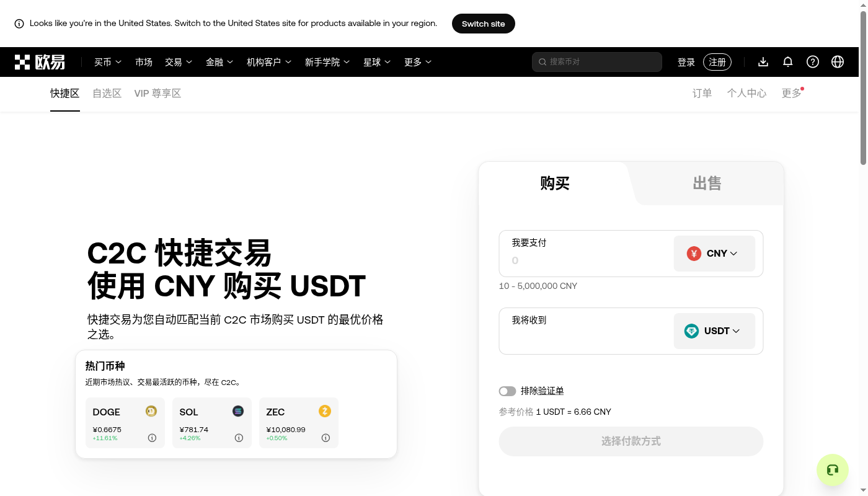Open the 个人中心 link
This screenshot has height=496, width=868.
[747, 94]
